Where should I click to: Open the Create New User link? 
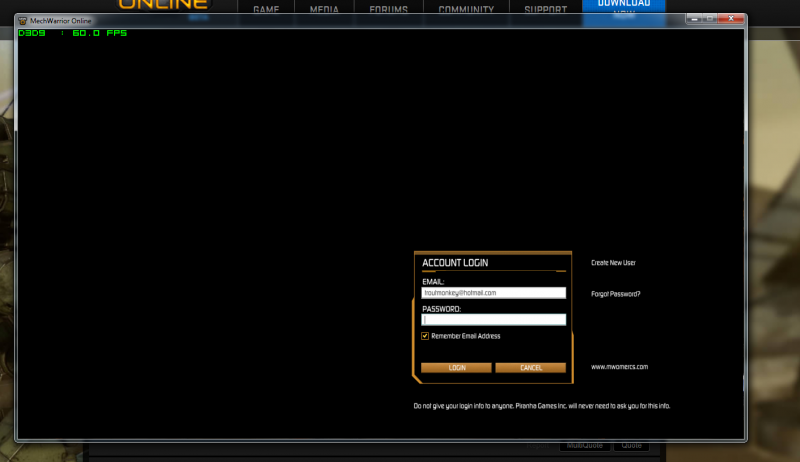pos(613,263)
